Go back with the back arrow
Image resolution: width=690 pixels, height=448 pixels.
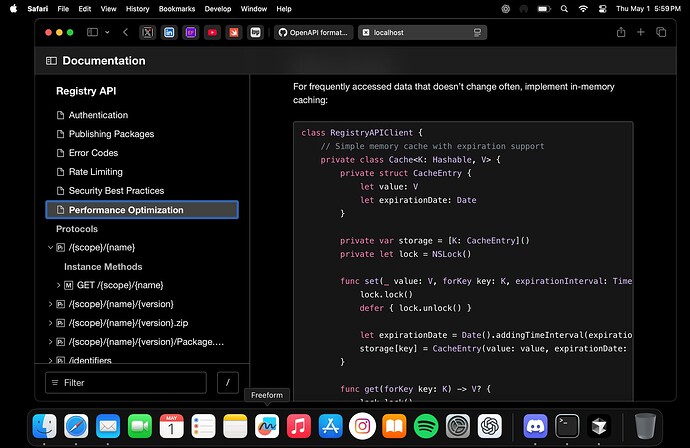click(125, 32)
